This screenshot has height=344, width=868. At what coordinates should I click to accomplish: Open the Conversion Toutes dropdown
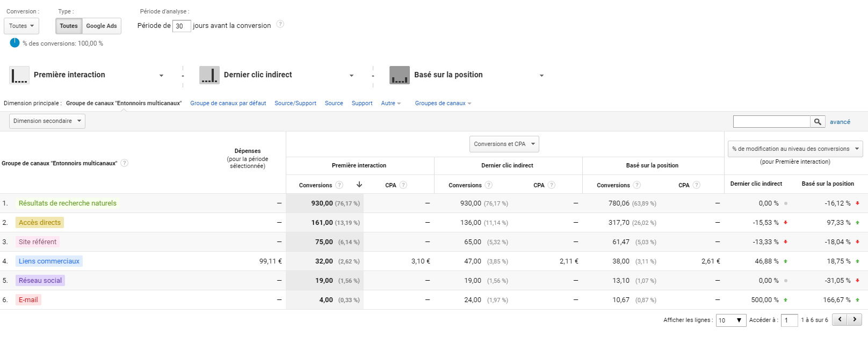[21, 26]
